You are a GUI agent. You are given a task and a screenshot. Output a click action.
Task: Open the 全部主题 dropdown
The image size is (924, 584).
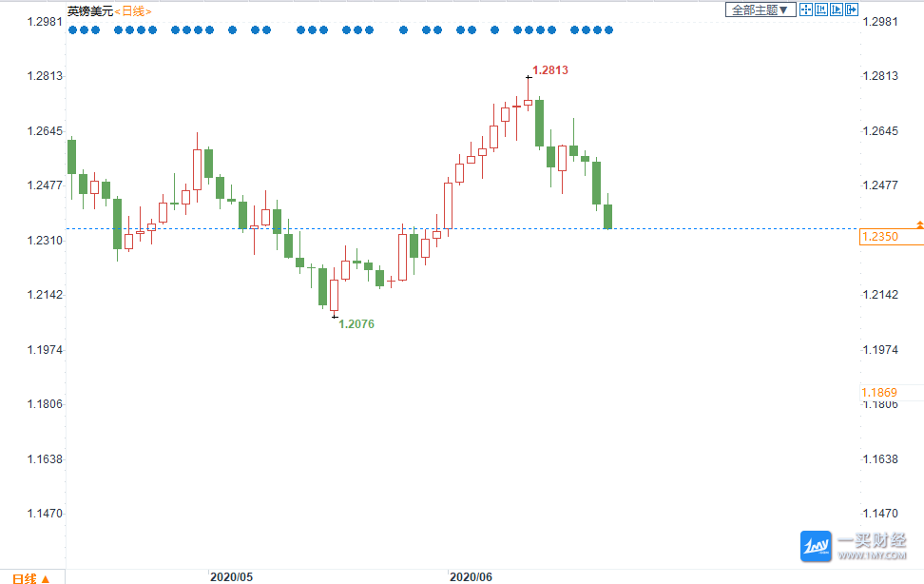coord(760,10)
